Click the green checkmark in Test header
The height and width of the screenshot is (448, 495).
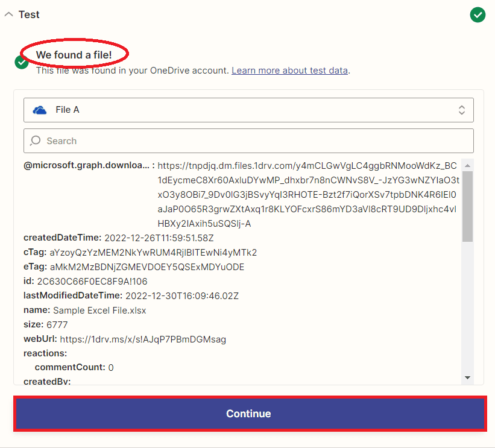point(478,14)
